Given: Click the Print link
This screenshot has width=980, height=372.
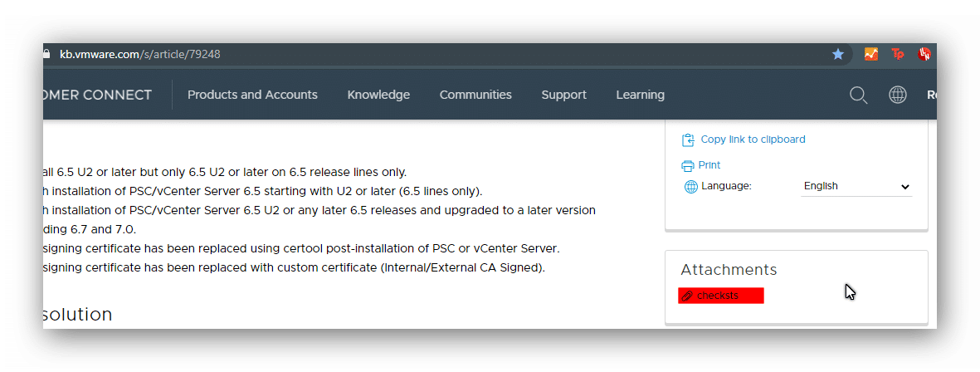Looking at the screenshot, I should (709, 165).
